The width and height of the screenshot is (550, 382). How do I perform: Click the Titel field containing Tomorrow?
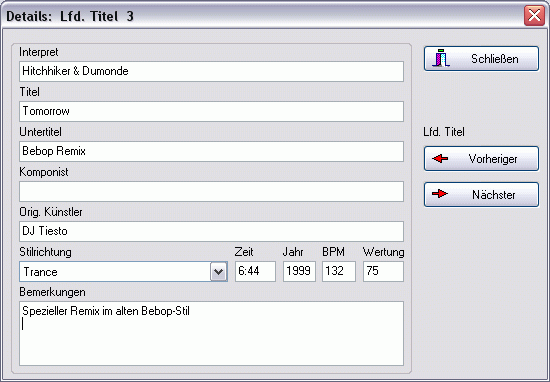coord(212,112)
